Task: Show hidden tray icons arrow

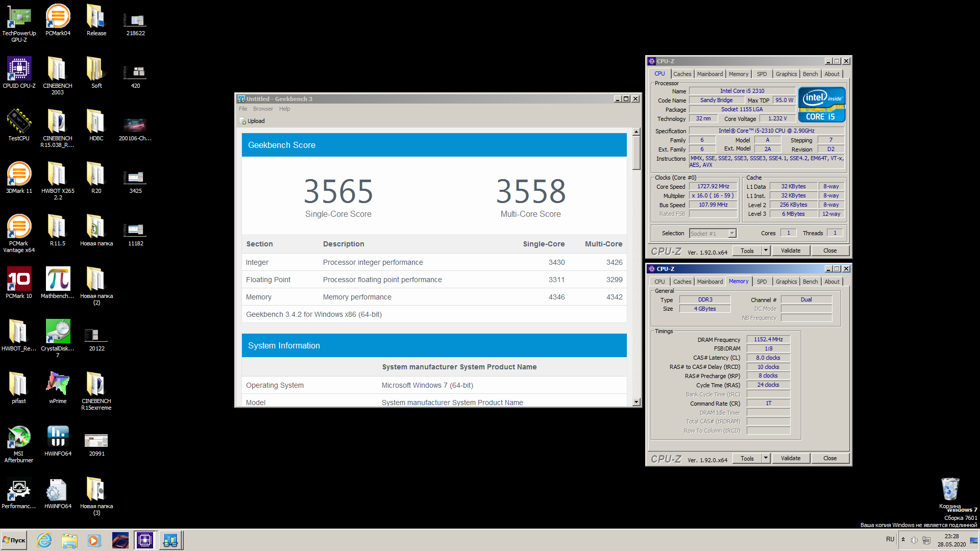Action: (x=903, y=540)
